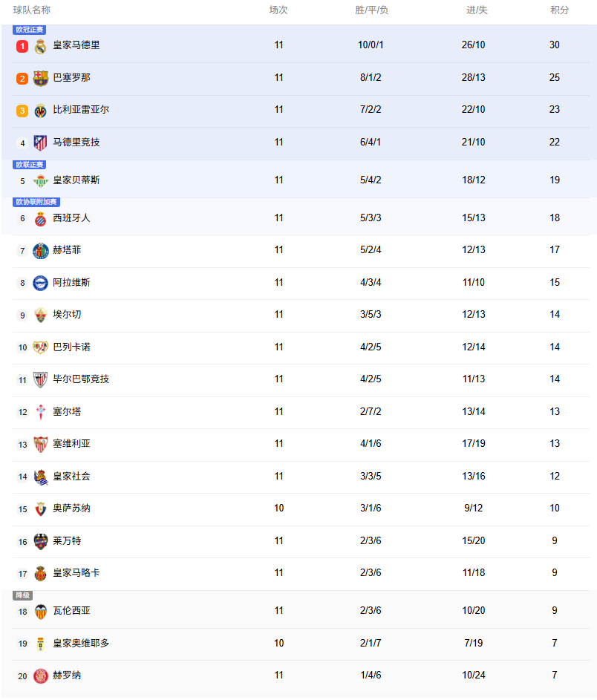The width and height of the screenshot is (597, 700).
Task: Click the Espanyol crest icon
Action: 41,218
